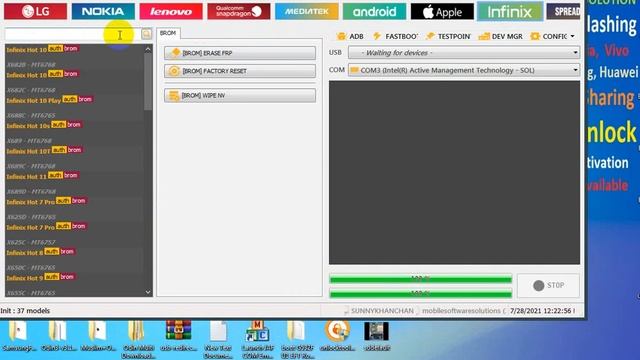Launch the Device Manager shortcut
The image size is (640, 360).
[x=500, y=36]
